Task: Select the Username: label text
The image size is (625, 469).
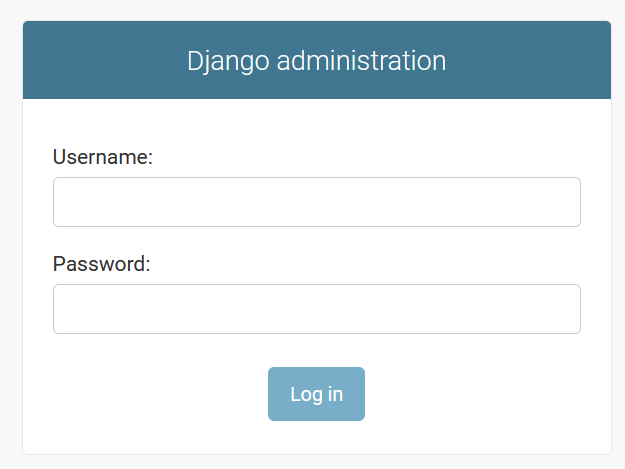Action: pos(103,157)
